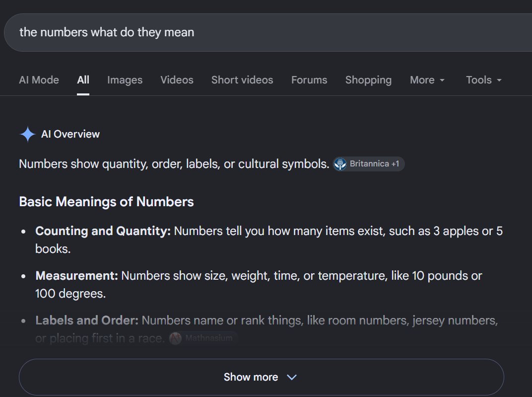Click the AI Overview sparkle icon

27,134
